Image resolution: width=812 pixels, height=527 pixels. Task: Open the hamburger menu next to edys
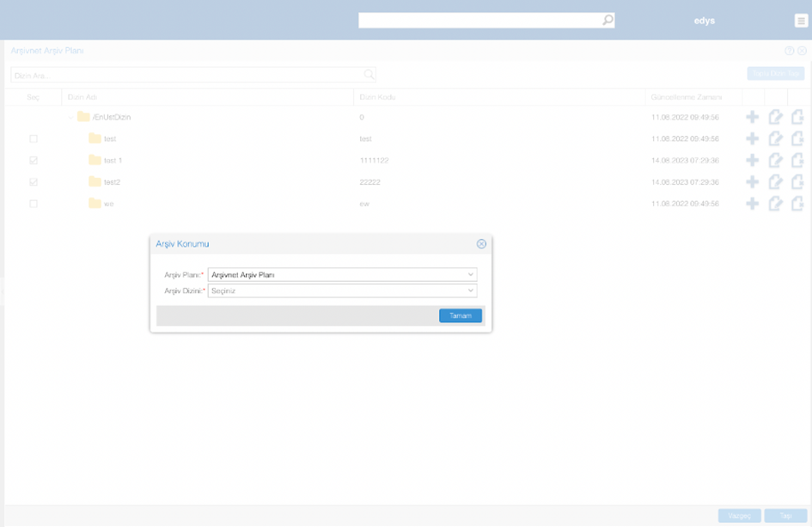click(801, 21)
